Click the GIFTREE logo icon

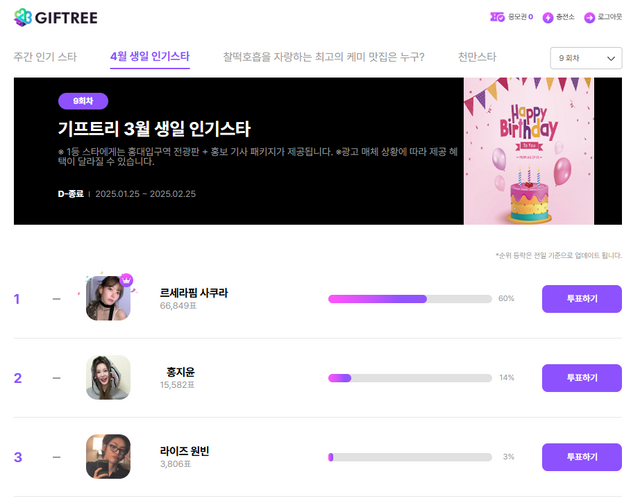pos(23,17)
